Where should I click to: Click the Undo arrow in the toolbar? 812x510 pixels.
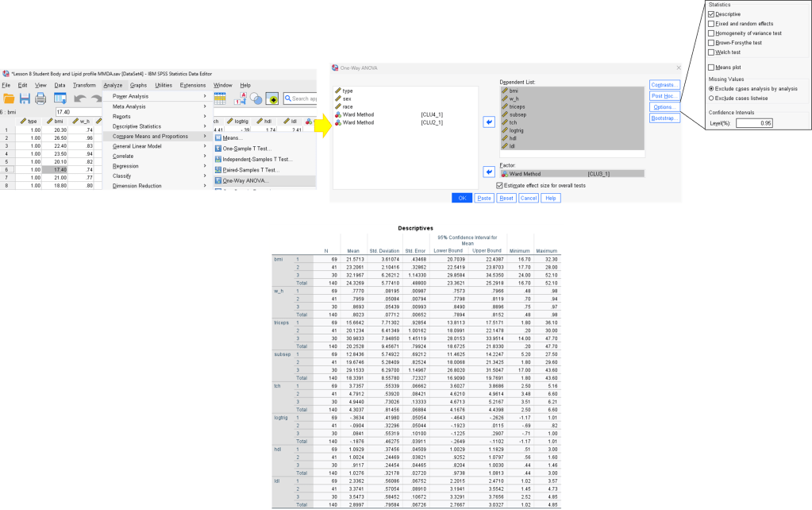[79, 99]
